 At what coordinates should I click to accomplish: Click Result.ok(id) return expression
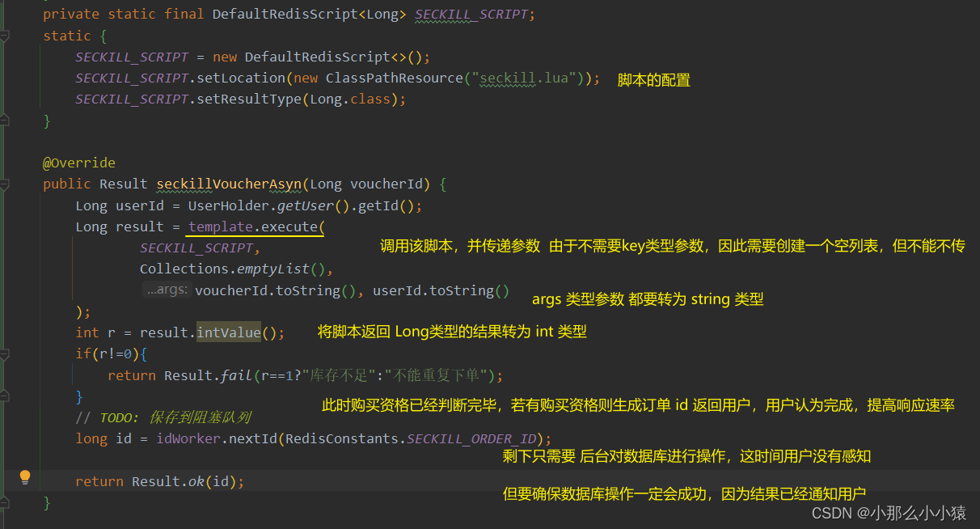[184, 481]
